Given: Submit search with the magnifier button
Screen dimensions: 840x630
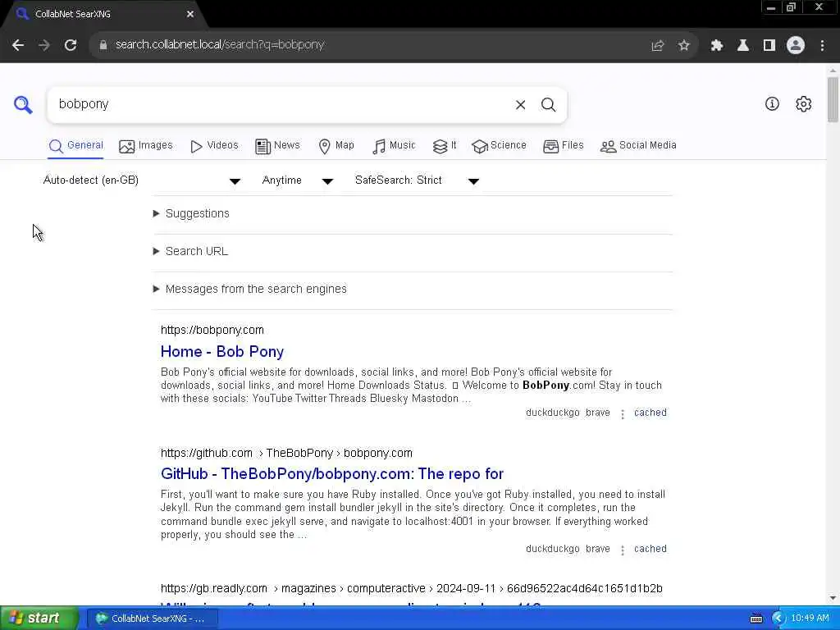Looking at the screenshot, I should 548,105.
